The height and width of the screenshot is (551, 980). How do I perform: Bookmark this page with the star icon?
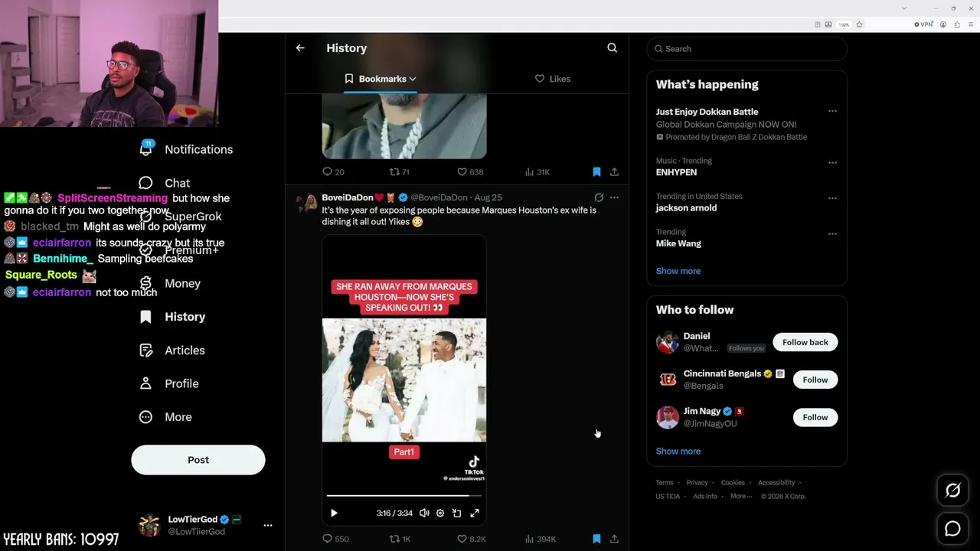coord(860,24)
